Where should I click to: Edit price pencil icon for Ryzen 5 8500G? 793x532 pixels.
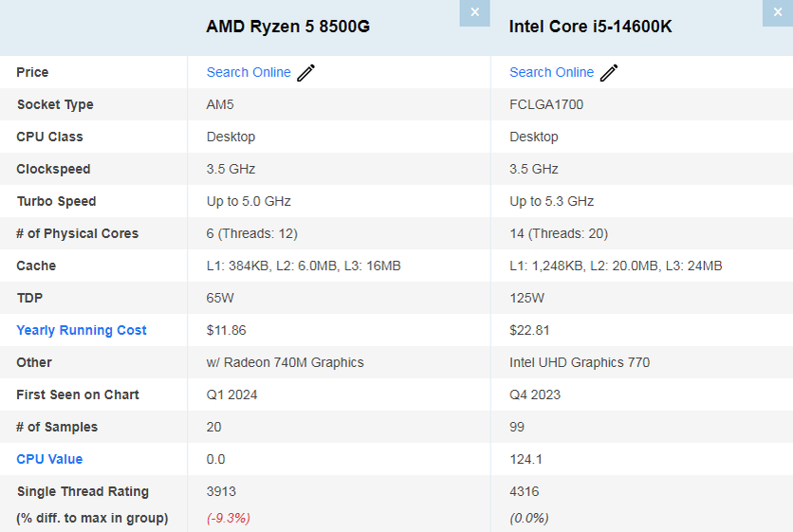tap(306, 72)
